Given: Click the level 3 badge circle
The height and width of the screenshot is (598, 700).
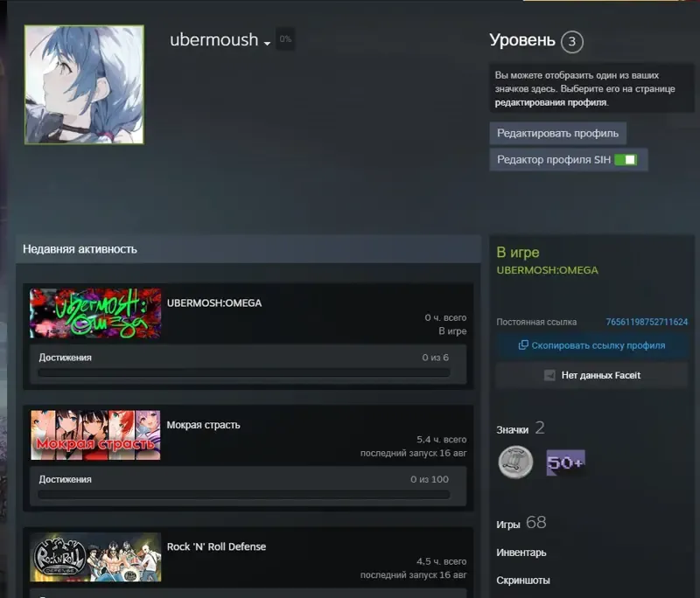Looking at the screenshot, I should coord(572,42).
